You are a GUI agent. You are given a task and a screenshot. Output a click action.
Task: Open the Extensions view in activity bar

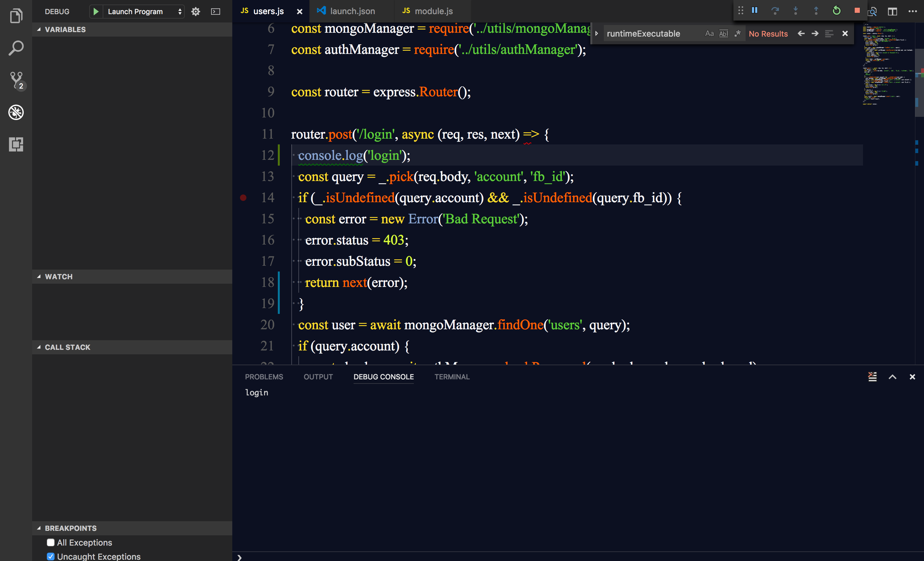click(16, 144)
